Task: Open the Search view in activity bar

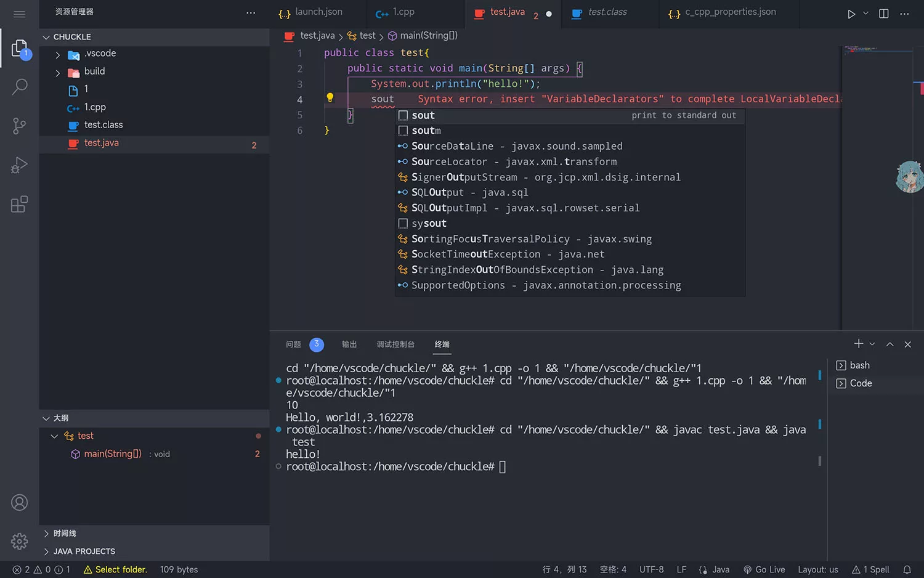Action: pos(20,87)
